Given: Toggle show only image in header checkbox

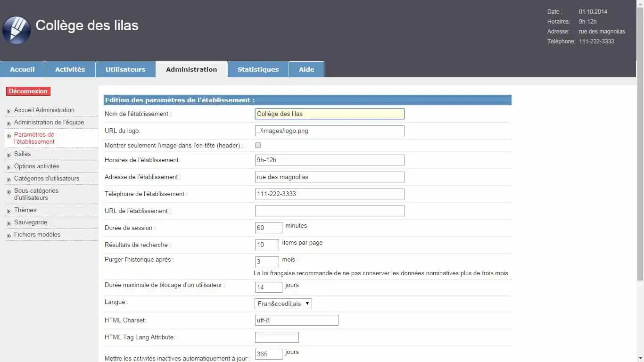Looking at the screenshot, I should (x=258, y=145).
